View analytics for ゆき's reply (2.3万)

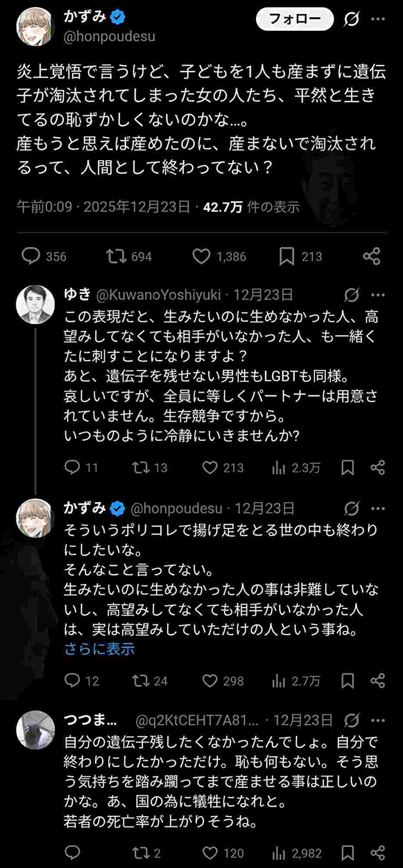pyautogui.click(x=278, y=467)
